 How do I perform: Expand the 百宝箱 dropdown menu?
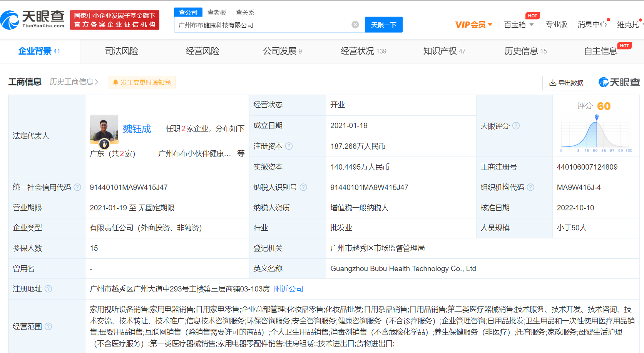click(x=532, y=25)
